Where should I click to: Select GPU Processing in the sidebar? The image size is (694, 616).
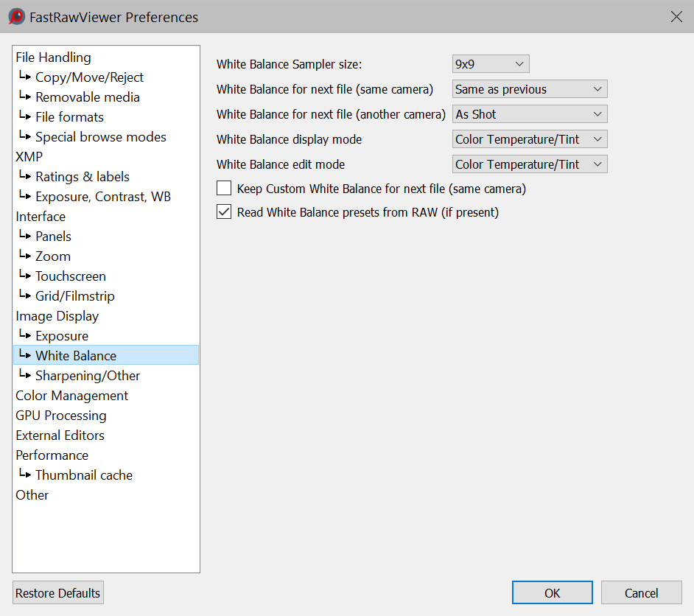(61, 416)
